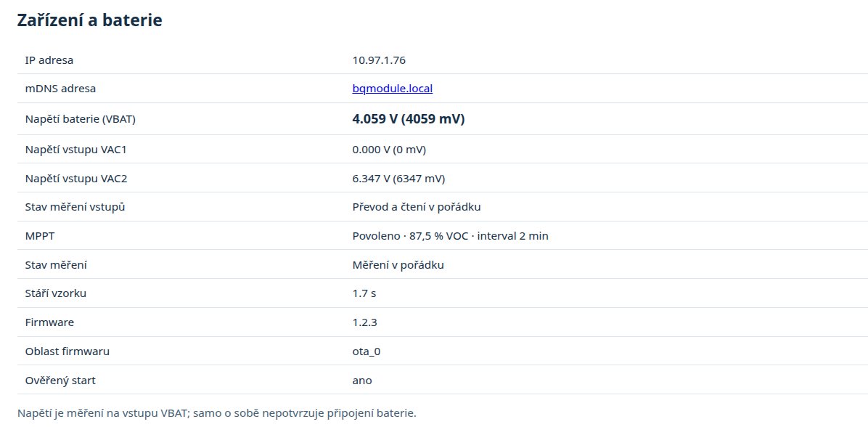Select the sample age value 1.7 s
Viewport: 868px width, 427px height.
tap(364, 293)
